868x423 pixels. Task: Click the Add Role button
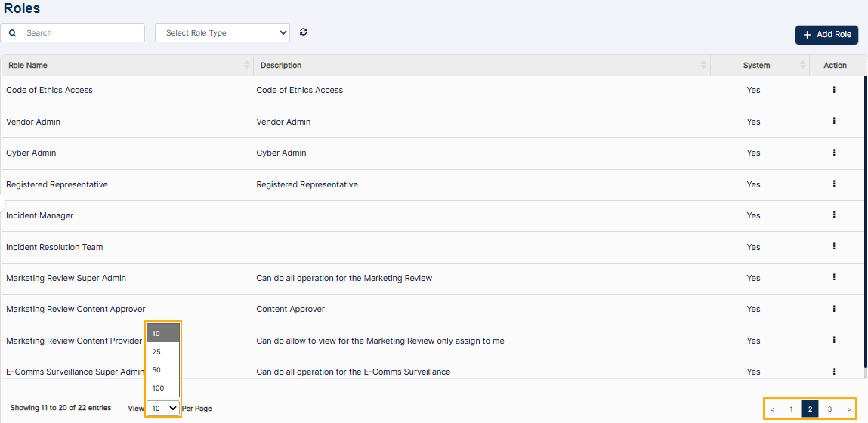pyautogui.click(x=827, y=34)
